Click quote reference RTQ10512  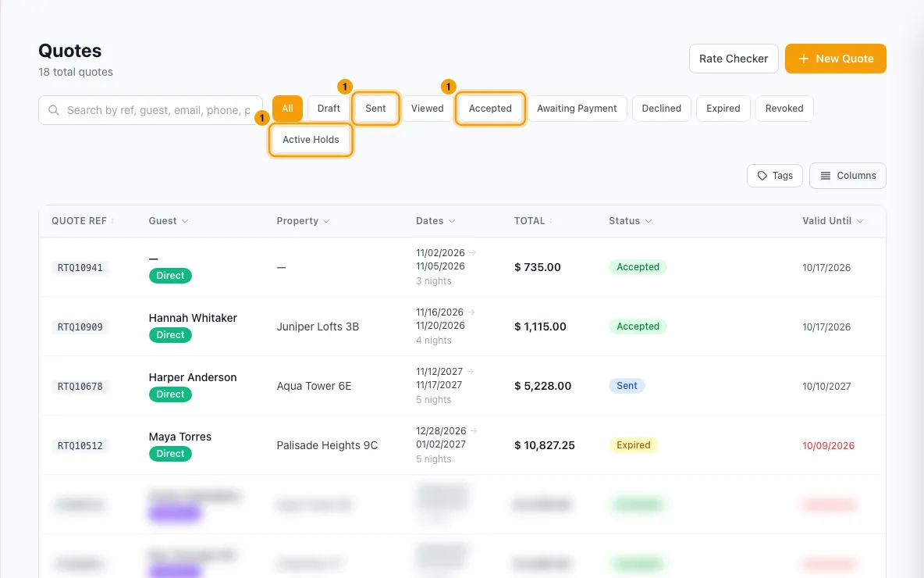[x=80, y=446]
